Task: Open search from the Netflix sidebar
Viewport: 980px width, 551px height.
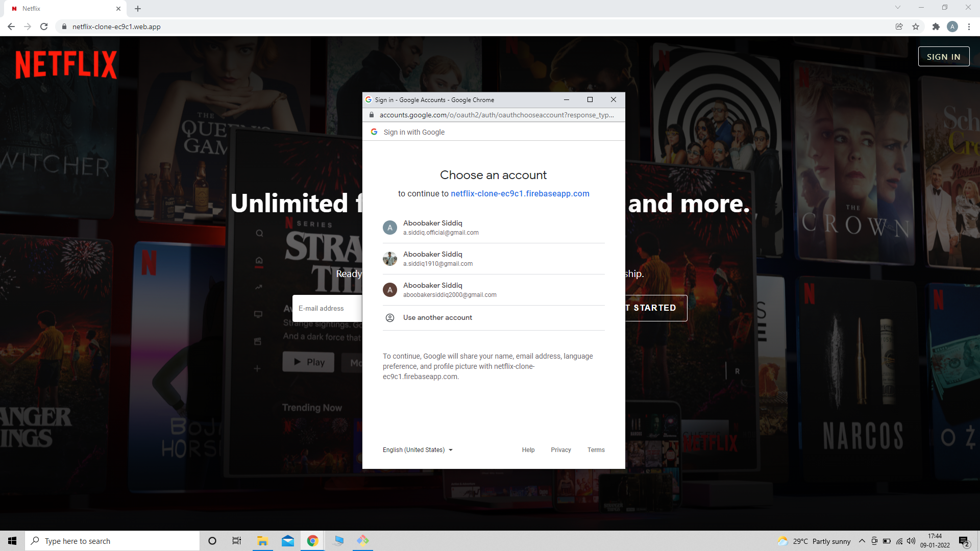Action: (x=259, y=233)
